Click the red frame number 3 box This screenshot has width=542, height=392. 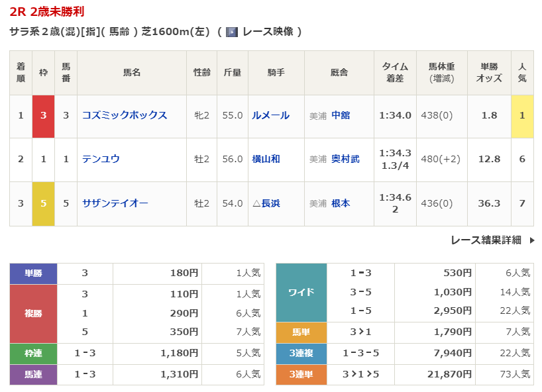click(43, 115)
